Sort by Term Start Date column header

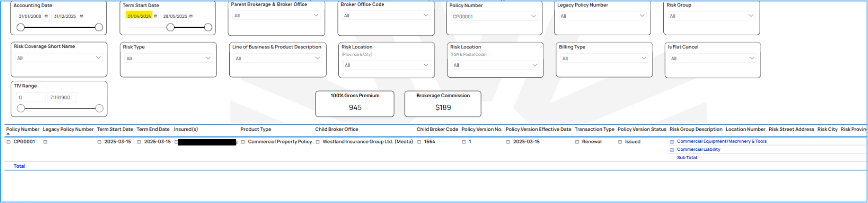(x=115, y=129)
